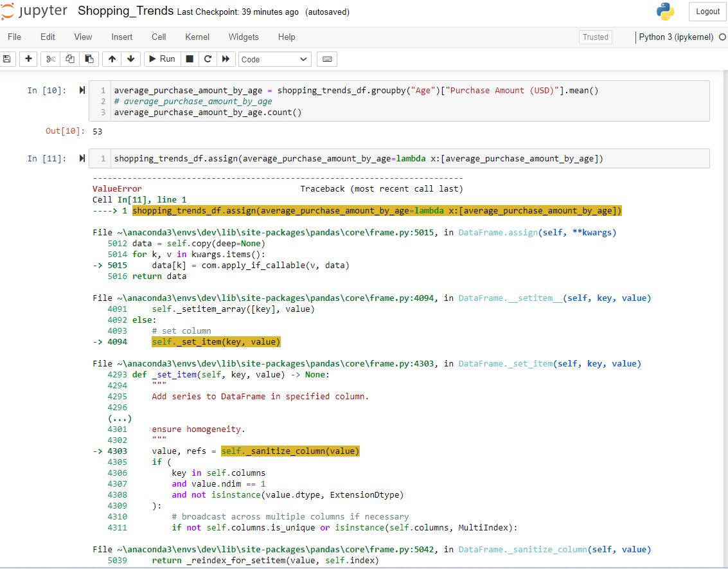Open the File menu
The width and height of the screenshot is (728, 569).
(x=14, y=37)
